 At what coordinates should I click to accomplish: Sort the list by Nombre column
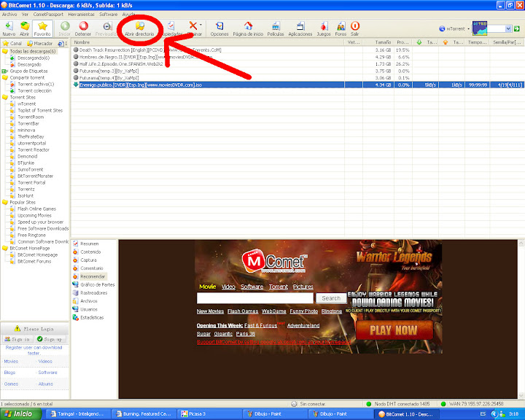click(207, 42)
